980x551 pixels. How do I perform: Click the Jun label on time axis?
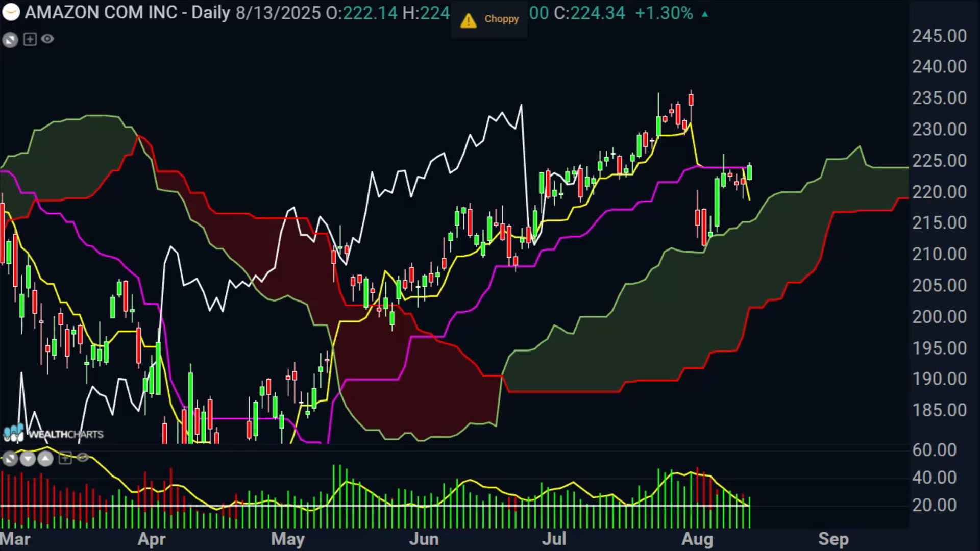point(424,539)
